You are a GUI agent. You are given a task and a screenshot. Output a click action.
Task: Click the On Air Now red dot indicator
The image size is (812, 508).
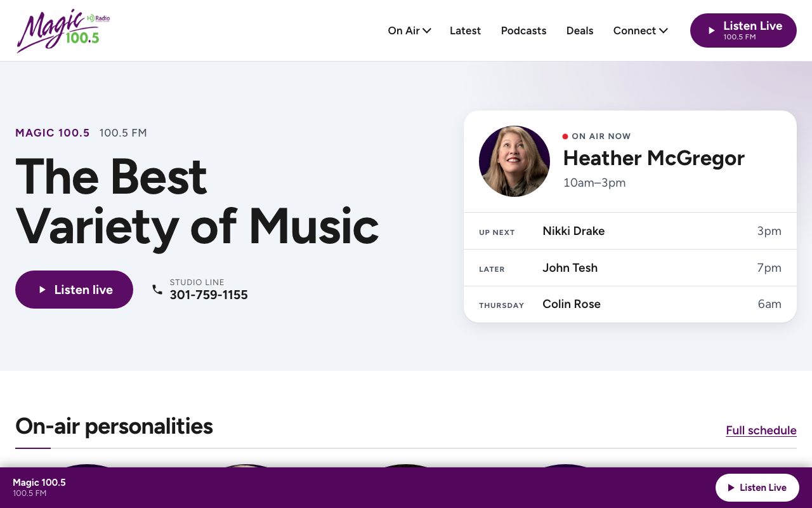pos(565,137)
